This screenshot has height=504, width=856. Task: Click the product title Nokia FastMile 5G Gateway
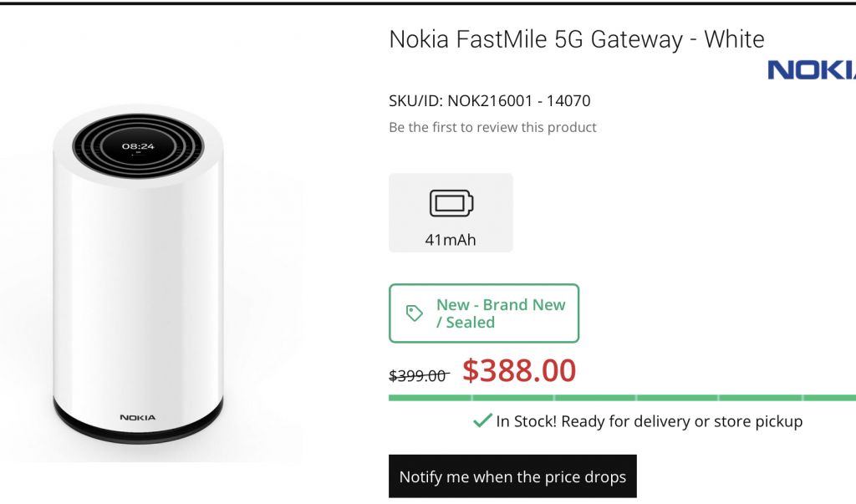(x=575, y=39)
